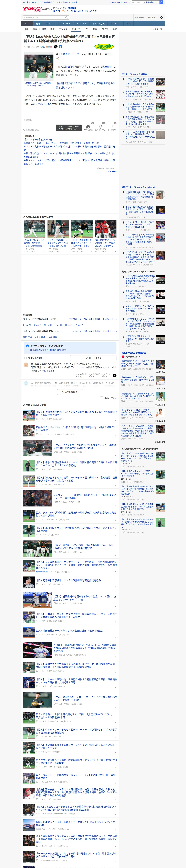Click the Yahoo! JAPAN link in the top bar
Viewport: 186px width, 868px height.
tap(116, 2)
